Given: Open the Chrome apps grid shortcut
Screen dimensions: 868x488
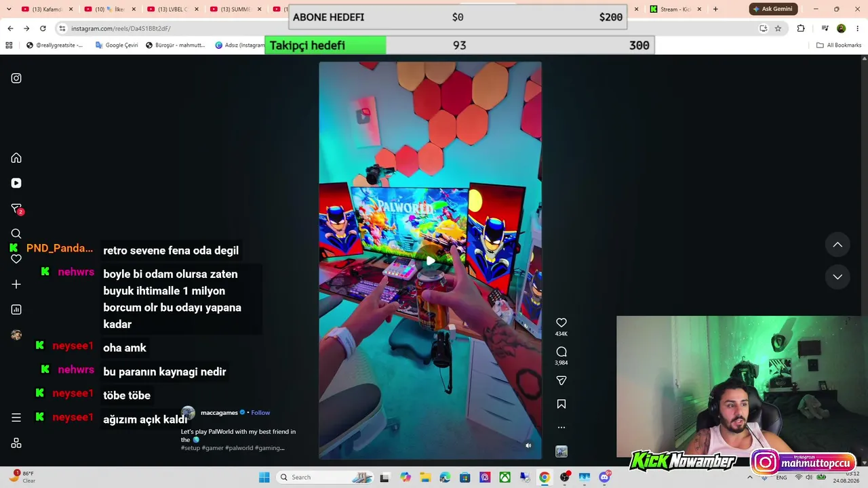Looking at the screenshot, I should [x=9, y=45].
